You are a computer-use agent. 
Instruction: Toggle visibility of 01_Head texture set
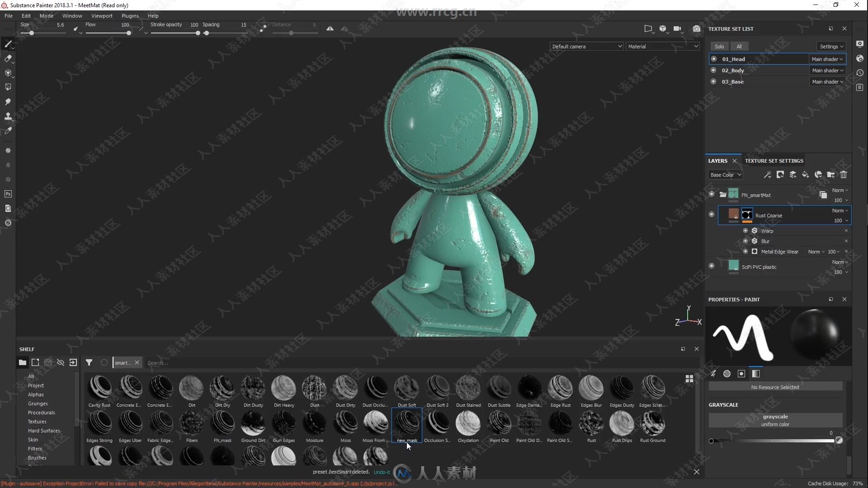(x=714, y=59)
